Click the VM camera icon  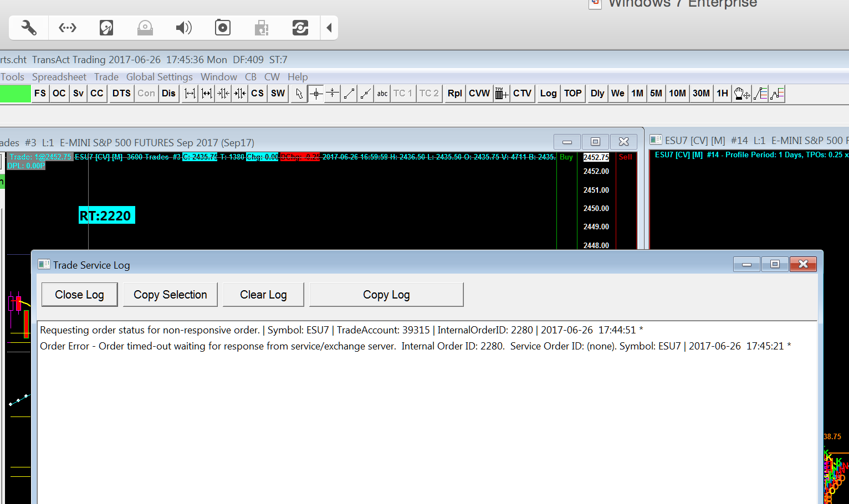223,28
